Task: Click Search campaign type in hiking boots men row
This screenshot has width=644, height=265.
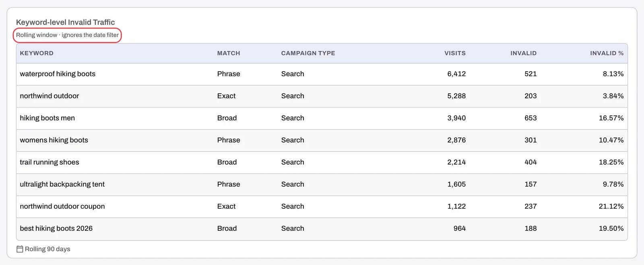Action: (293, 118)
